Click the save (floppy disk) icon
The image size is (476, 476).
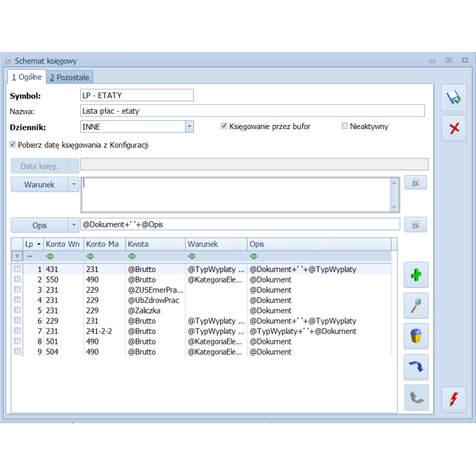pos(453,98)
